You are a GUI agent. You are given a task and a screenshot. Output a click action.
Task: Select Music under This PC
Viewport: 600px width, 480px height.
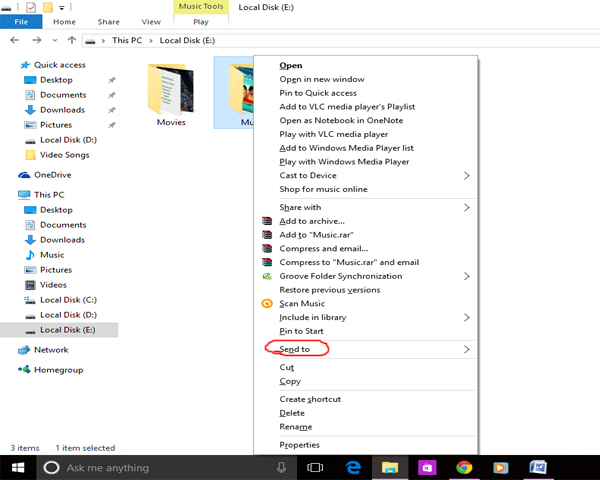tap(52, 255)
